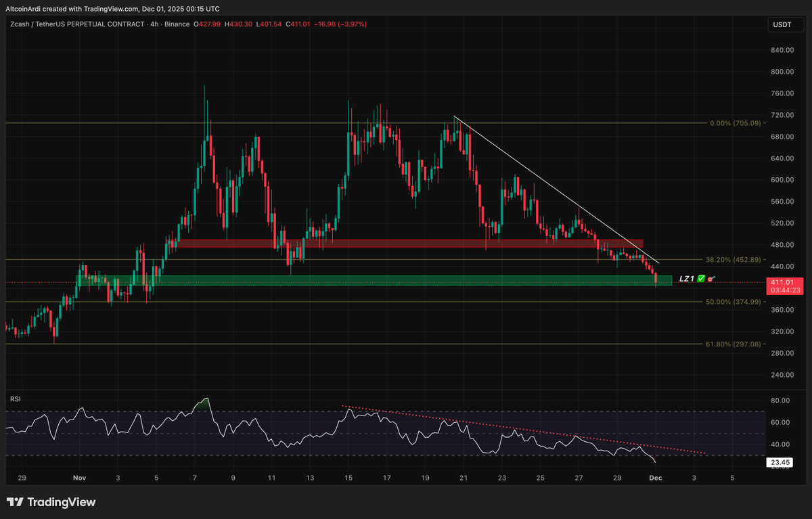Viewport: 812px width, 519px height.
Task: Select the 50.00% (374.99) Fibonacci label
Action: pyautogui.click(x=733, y=302)
